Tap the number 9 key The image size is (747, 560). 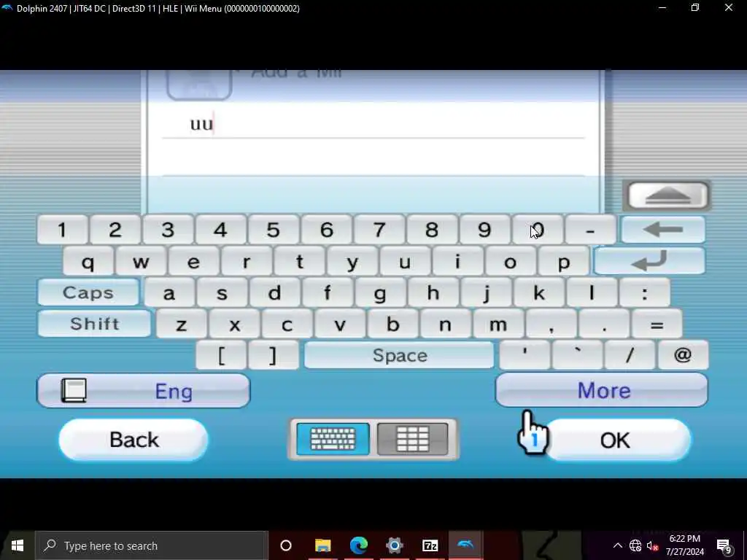click(x=485, y=230)
